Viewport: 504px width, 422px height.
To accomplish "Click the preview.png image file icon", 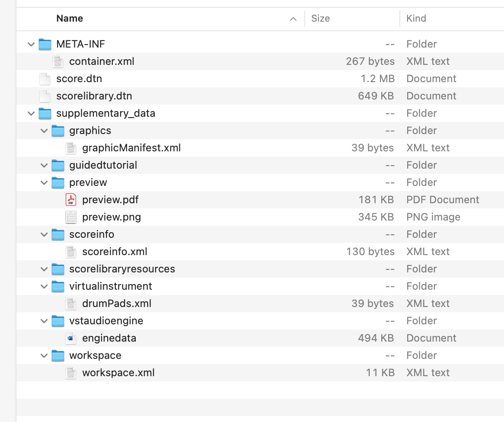I will (70, 217).
